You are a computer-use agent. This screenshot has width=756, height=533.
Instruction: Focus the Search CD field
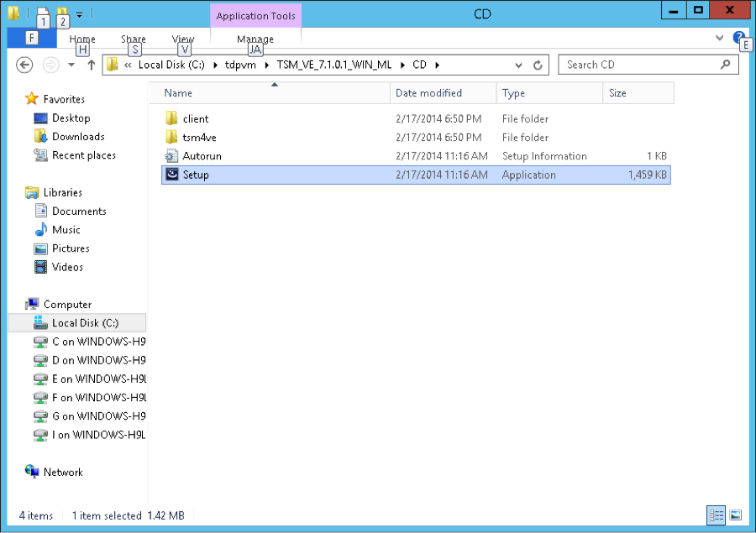point(648,65)
